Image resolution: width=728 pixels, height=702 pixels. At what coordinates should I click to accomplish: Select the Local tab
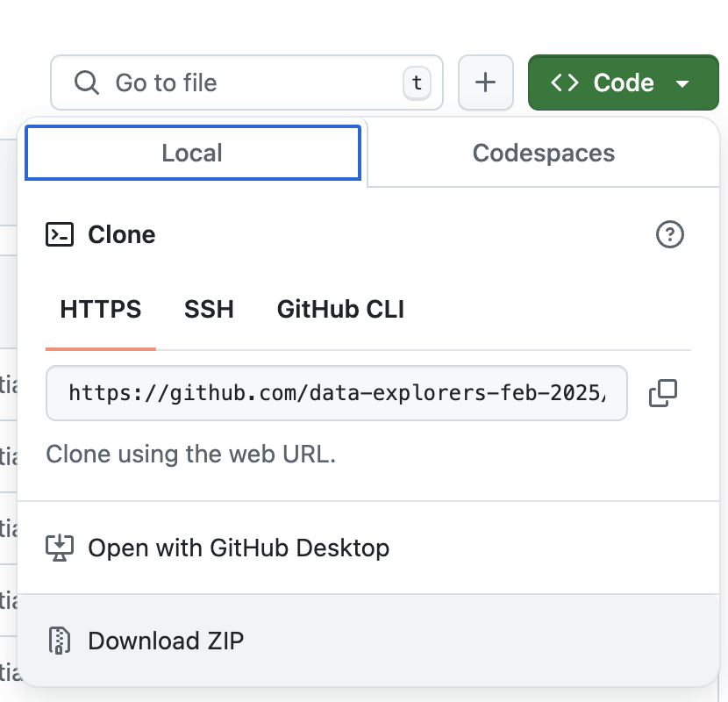(193, 153)
